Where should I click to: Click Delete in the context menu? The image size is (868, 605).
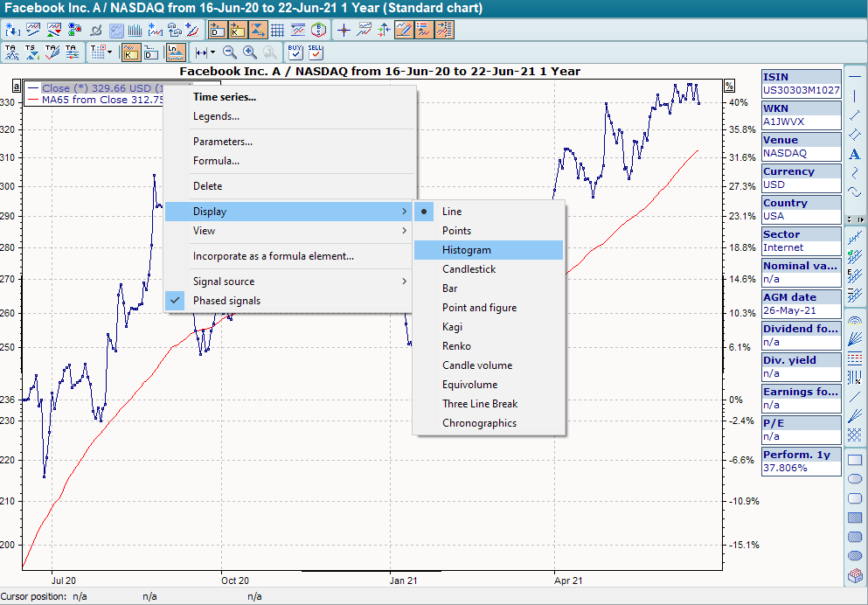pyautogui.click(x=207, y=186)
